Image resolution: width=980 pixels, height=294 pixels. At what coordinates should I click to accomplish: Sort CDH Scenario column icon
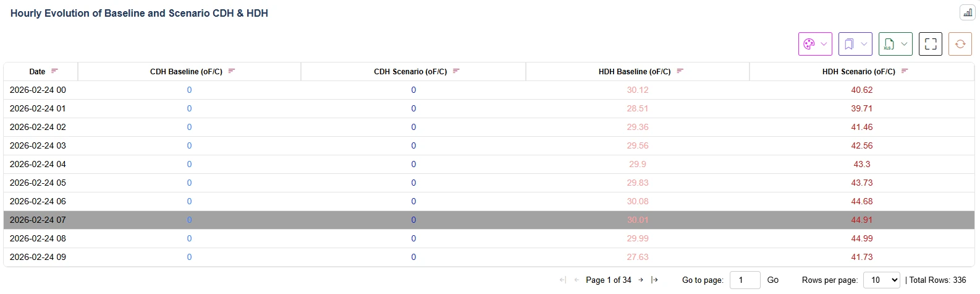456,71
